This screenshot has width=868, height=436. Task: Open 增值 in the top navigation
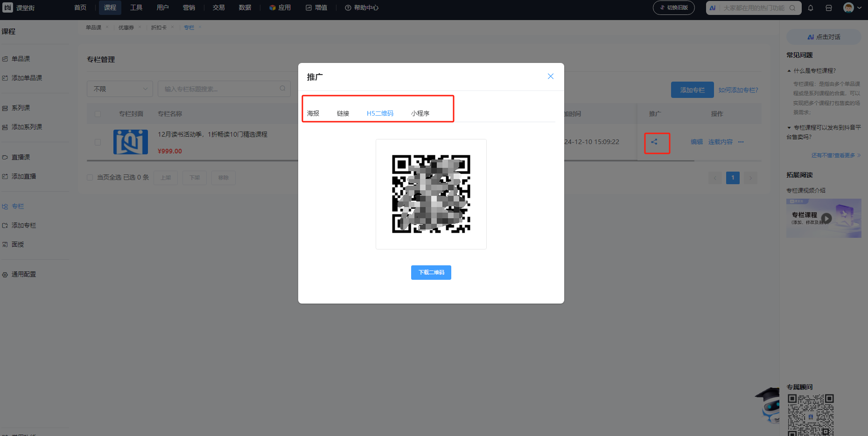pos(316,7)
